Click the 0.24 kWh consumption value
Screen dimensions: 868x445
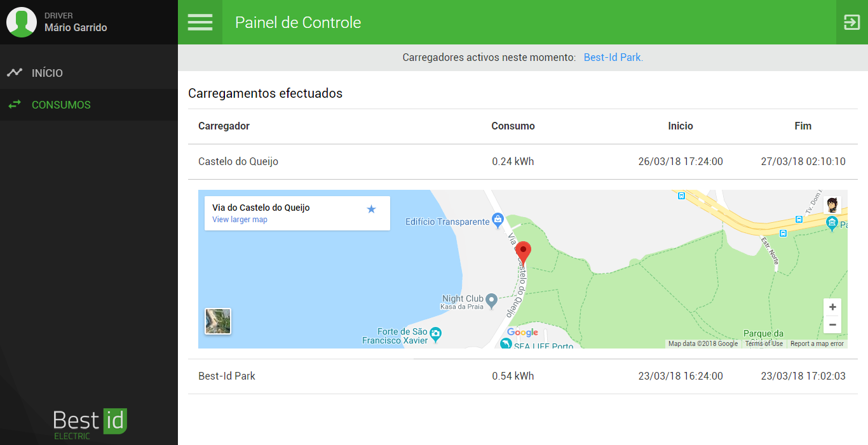(513, 161)
